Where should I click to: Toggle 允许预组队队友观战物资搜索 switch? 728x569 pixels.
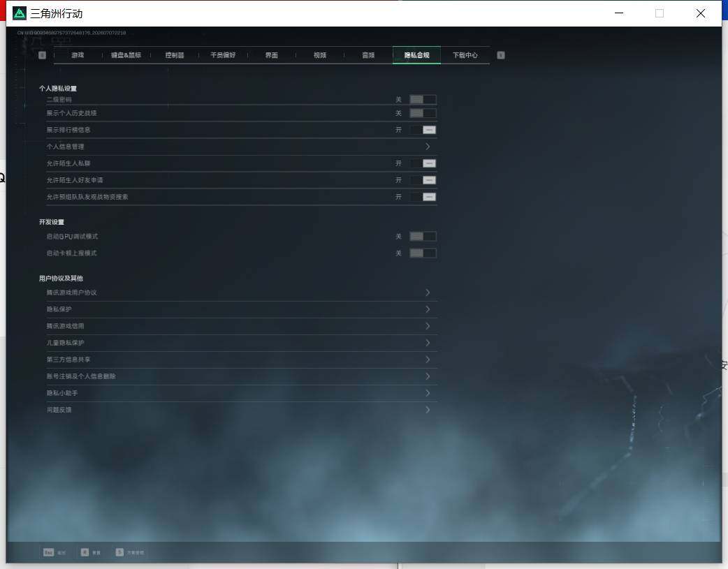[x=423, y=197]
